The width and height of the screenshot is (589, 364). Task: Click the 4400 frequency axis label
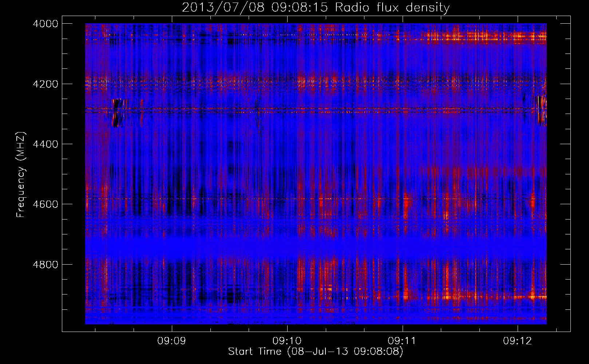coord(46,144)
